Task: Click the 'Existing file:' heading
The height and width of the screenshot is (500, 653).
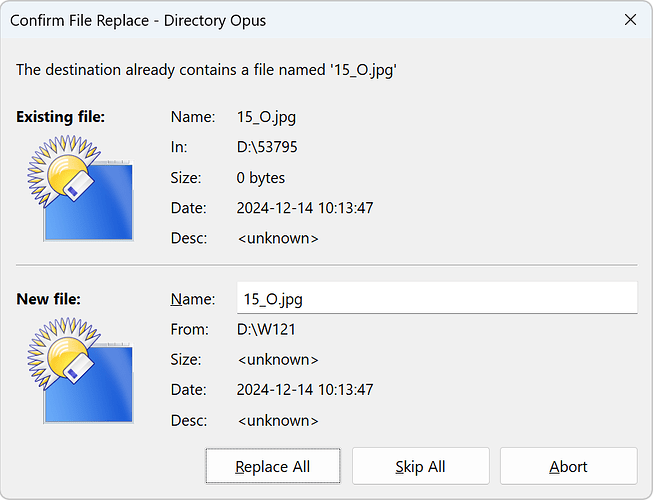Action: click(x=60, y=117)
